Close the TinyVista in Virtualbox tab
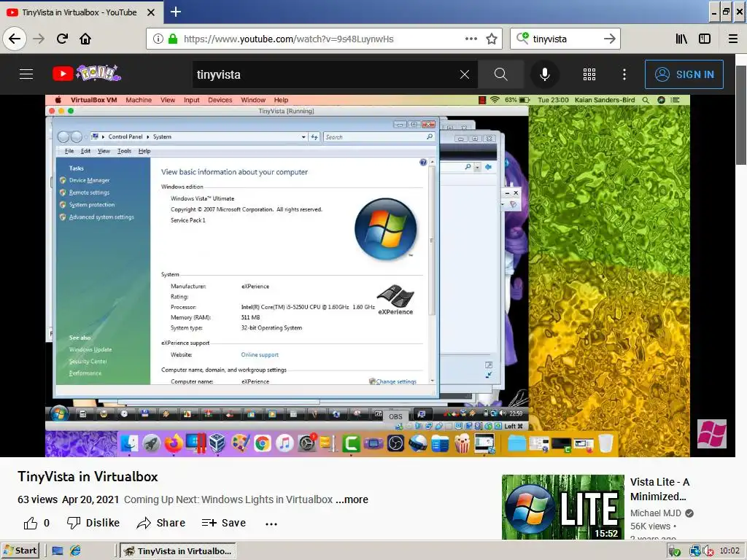 point(150,12)
